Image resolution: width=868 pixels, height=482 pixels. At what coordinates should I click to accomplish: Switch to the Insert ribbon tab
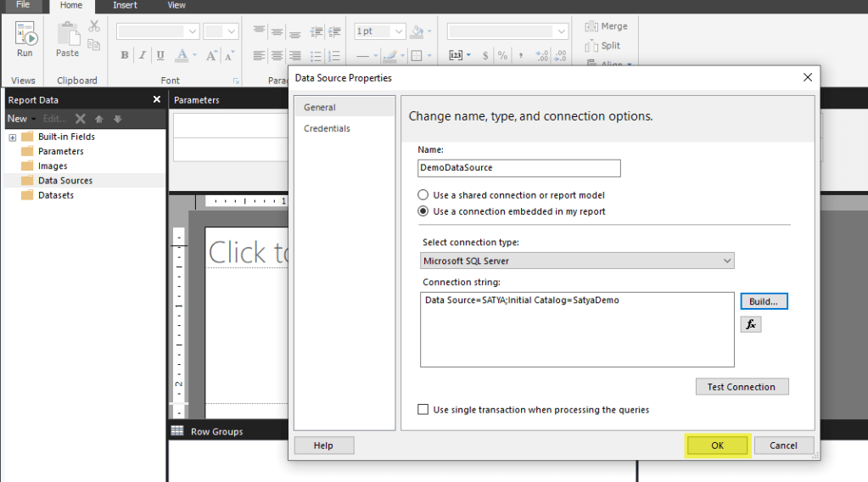coord(125,5)
